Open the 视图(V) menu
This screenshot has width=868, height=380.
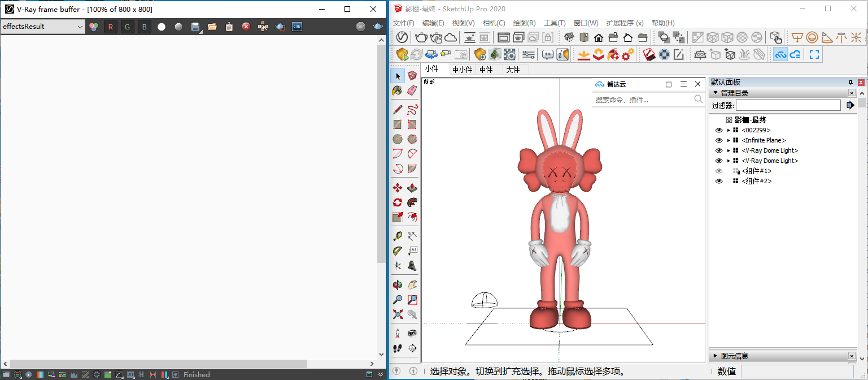point(464,23)
